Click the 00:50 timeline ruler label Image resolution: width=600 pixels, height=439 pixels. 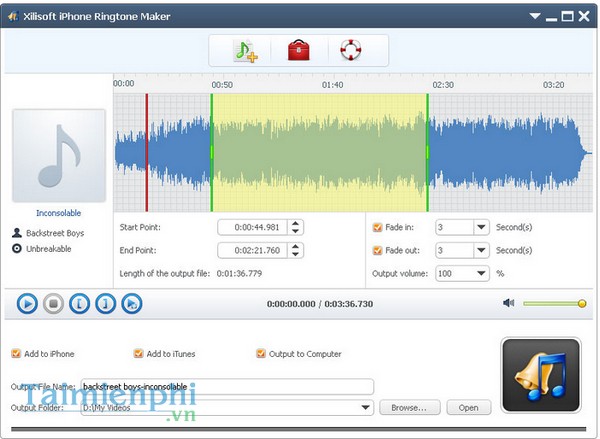pos(222,85)
